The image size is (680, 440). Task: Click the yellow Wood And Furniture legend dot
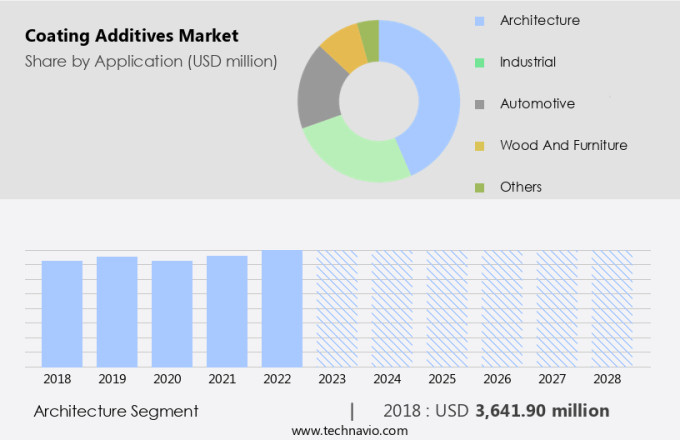(x=481, y=146)
